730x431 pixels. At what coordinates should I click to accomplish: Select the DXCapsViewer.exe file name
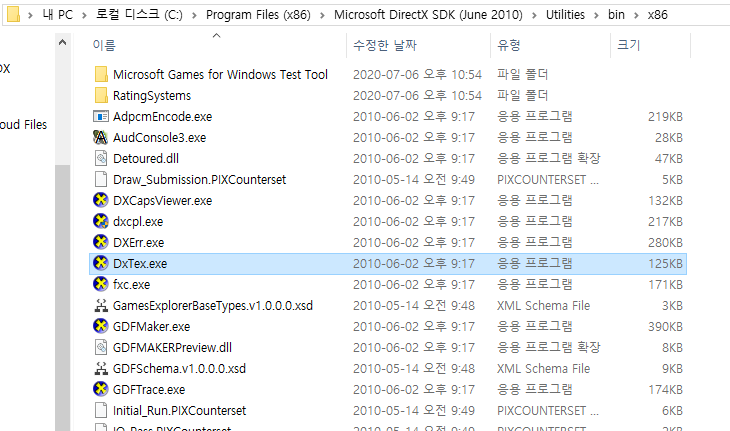click(x=162, y=201)
